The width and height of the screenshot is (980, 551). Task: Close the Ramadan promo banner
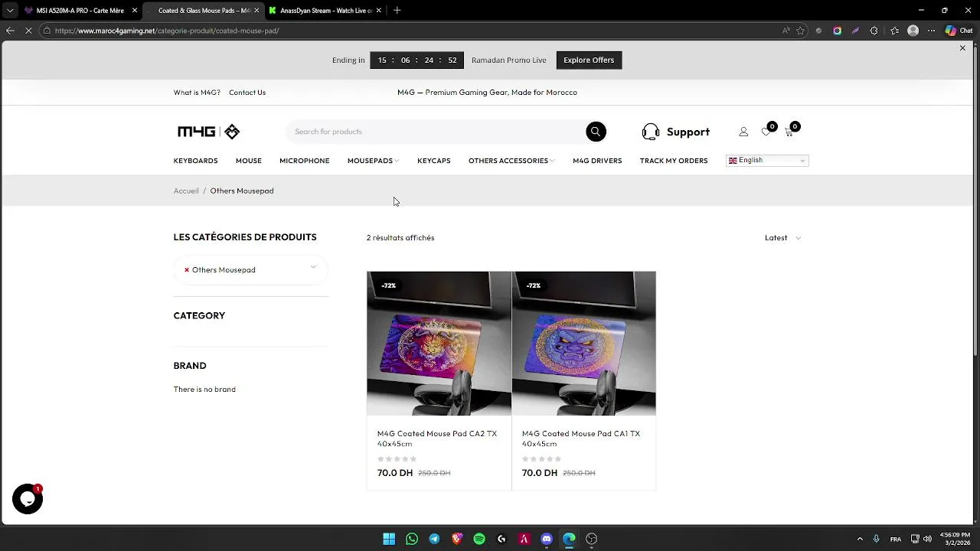(962, 48)
